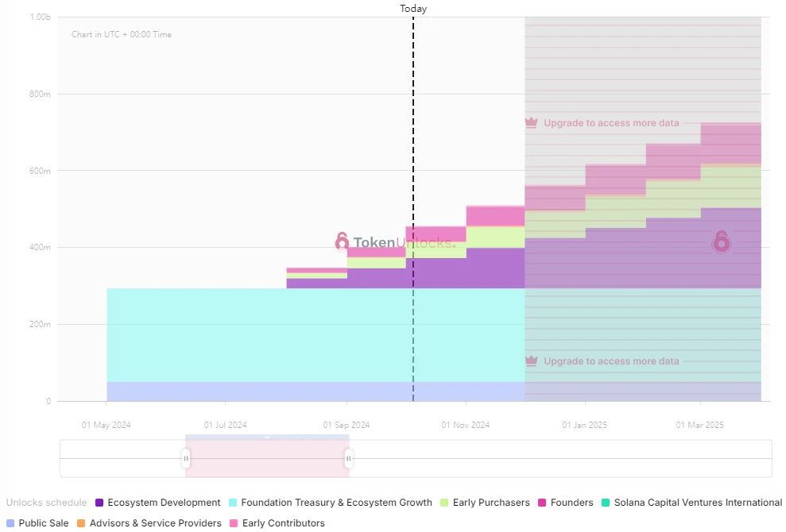The width and height of the screenshot is (786, 532).
Task: Click the pink lock icon in locked chart area
Action: pyautogui.click(x=721, y=241)
